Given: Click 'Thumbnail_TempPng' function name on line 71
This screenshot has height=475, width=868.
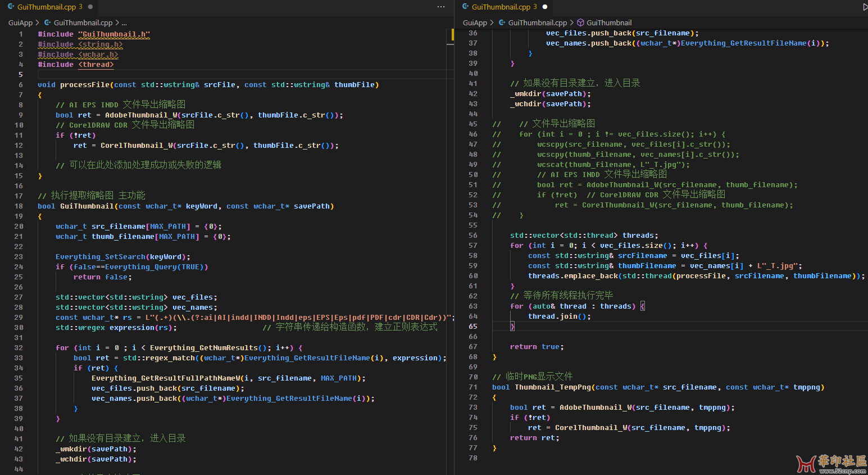Looking at the screenshot, I should (553, 387).
